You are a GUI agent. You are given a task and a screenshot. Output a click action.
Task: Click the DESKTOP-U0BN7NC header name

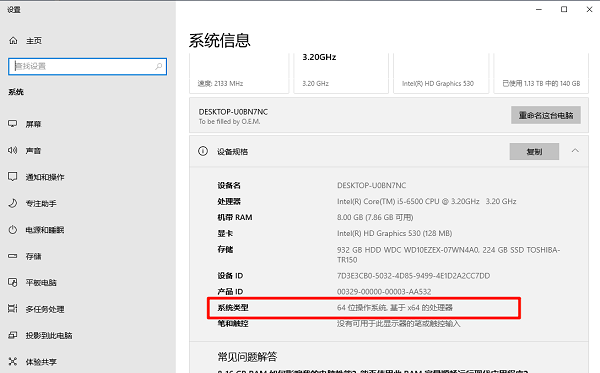(x=233, y=112)
